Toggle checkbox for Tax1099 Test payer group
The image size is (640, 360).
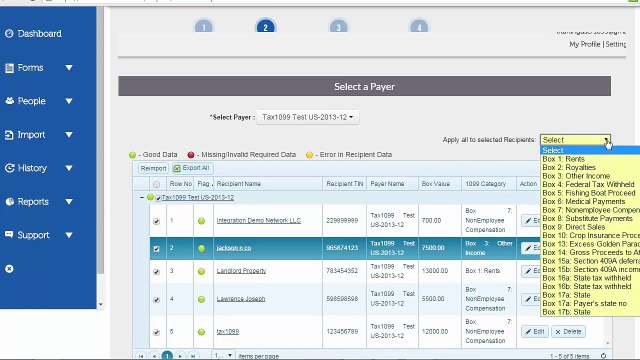(158, 198)
